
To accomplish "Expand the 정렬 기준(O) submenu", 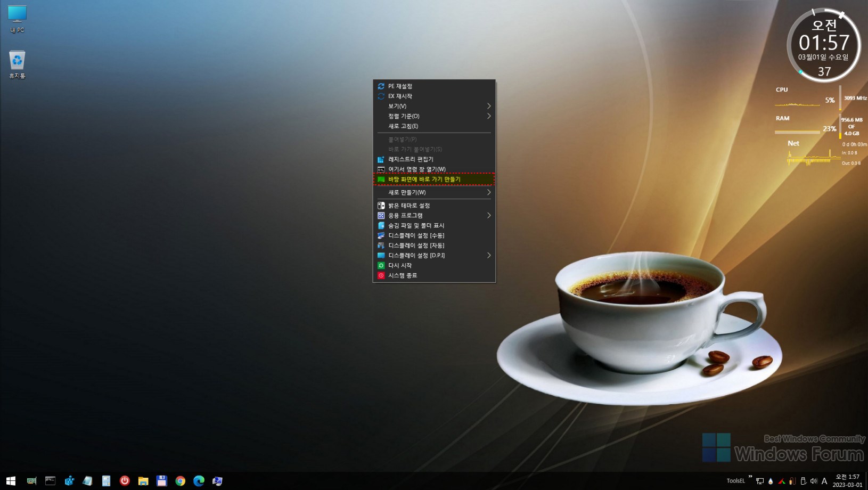I will coord(434,116).
